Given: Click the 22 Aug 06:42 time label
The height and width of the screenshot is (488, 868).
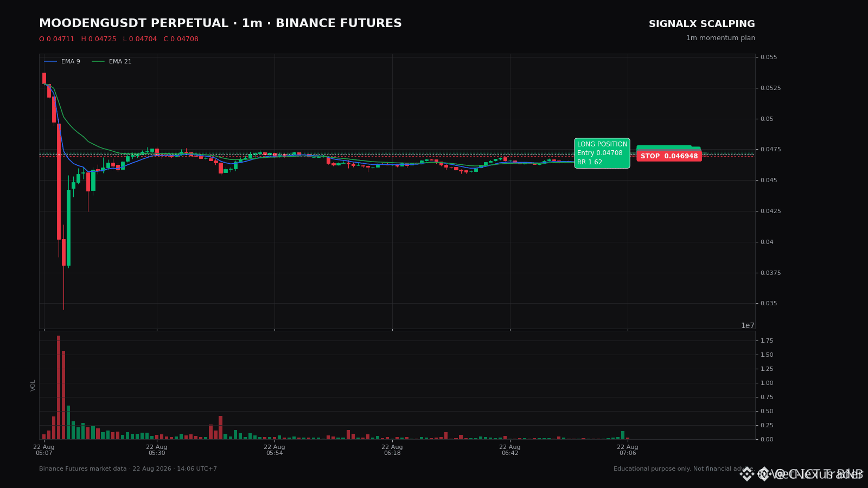Looking at the screenshot, I should (510, 450).
